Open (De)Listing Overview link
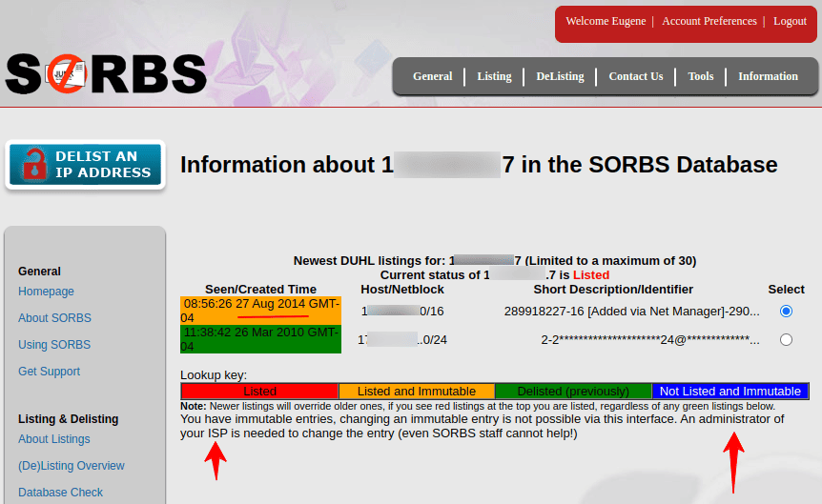The height and width of the screenshot is (504, 822). point(72,466)
